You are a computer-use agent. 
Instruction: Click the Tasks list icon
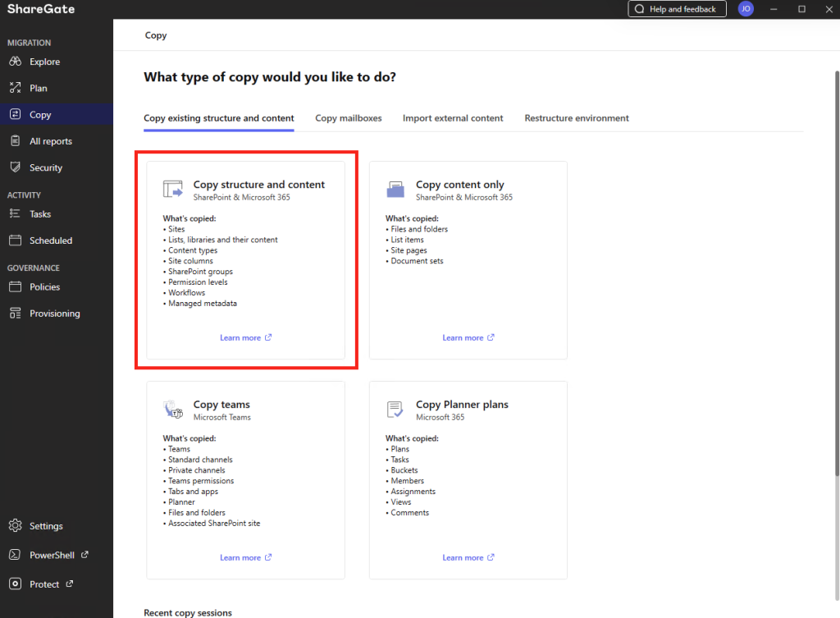tap(15, 214)
